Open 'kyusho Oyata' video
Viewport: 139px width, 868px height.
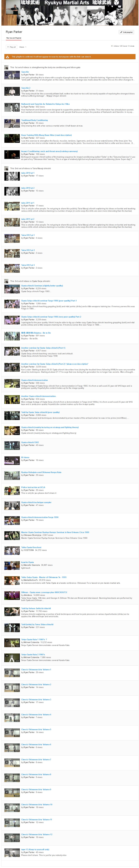coord(28,562)
